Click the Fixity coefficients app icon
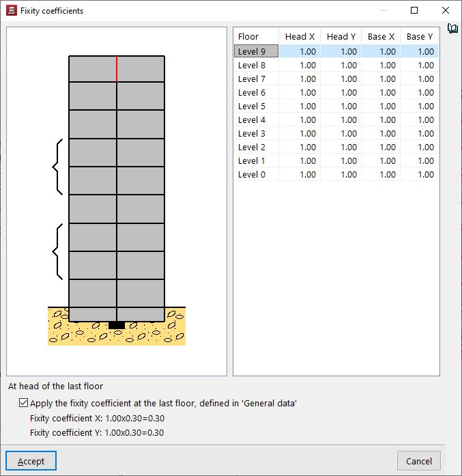This screenshot has width=462, height=476. (12, 11)
